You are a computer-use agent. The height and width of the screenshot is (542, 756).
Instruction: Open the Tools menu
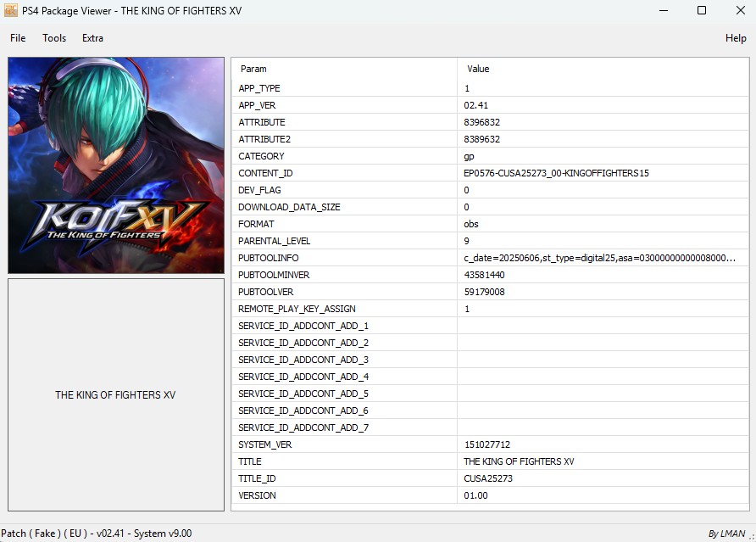54,38
